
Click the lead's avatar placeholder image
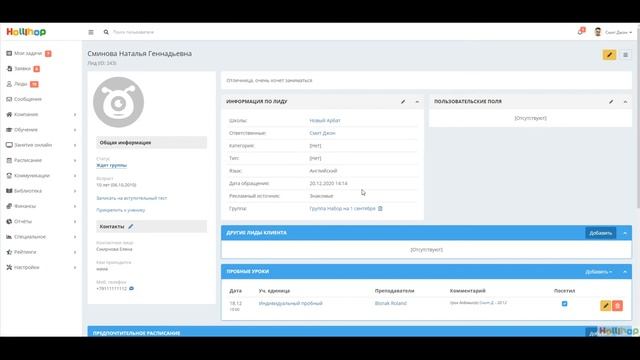[118, 102]
